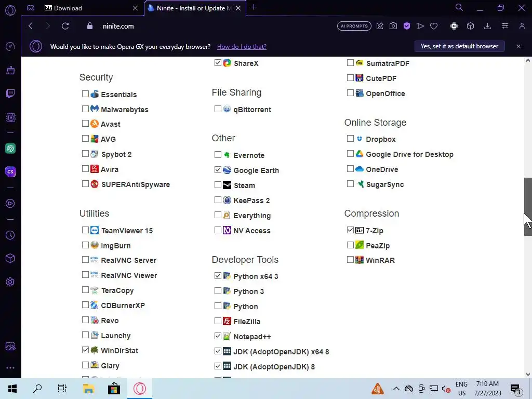
Task: Open more sidebar options ellipsis
Action: tap(10, 368)
